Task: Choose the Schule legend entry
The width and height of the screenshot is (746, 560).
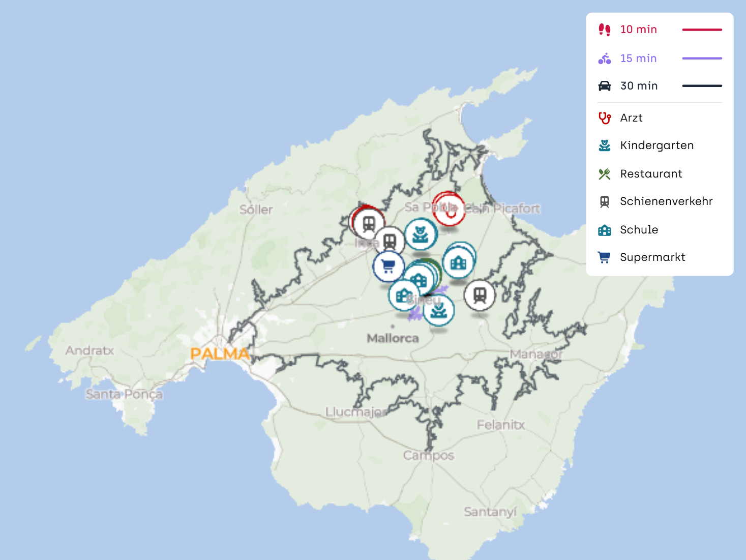Action: (x=639, y=230)
